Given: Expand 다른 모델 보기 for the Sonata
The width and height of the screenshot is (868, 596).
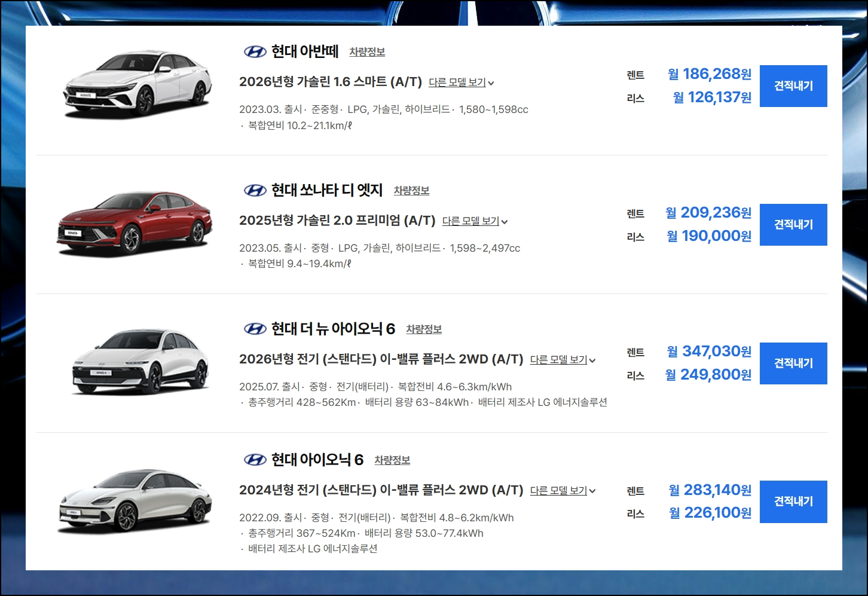Looking at the screenshot, I should (475, 221).
